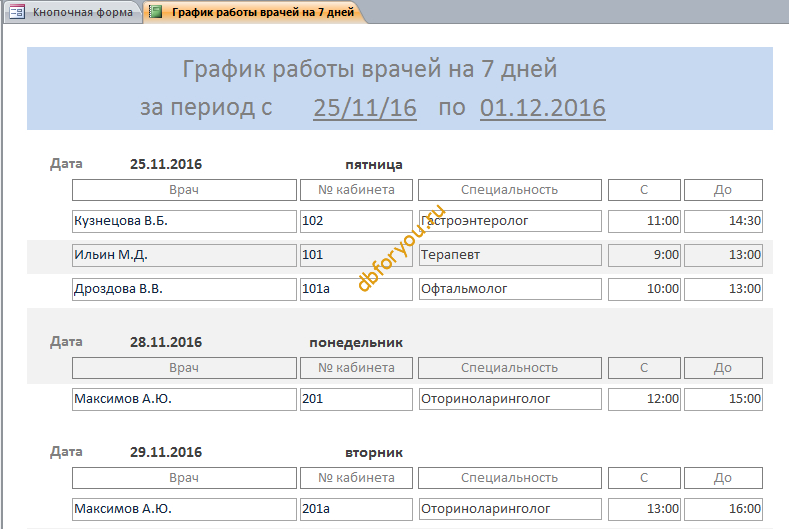Click the 14:30 end time for Кузнецова В.Б.
This screenshot has width=789, height=529.
[x=723, y=221]
